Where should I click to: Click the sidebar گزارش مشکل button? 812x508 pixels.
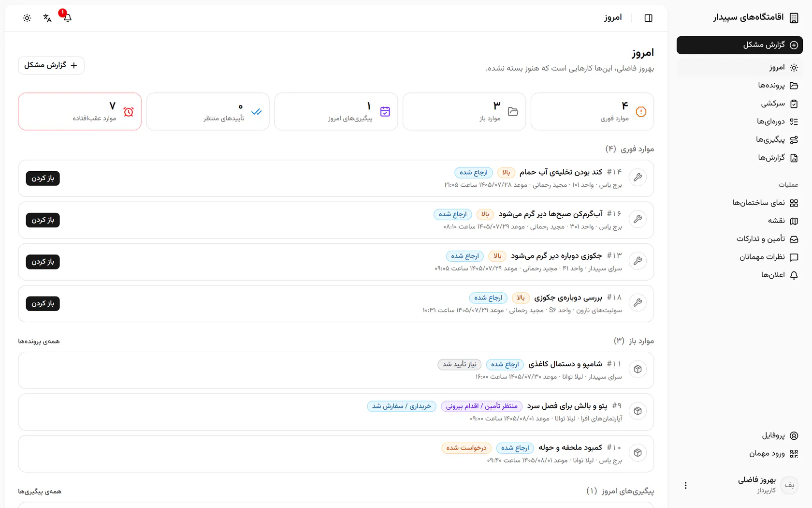click(739, 45)
